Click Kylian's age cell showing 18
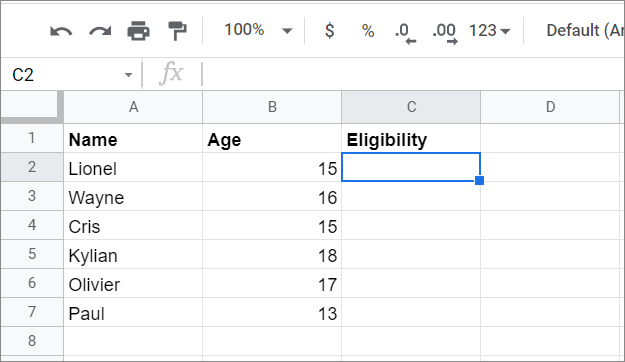 click(272, 254)
